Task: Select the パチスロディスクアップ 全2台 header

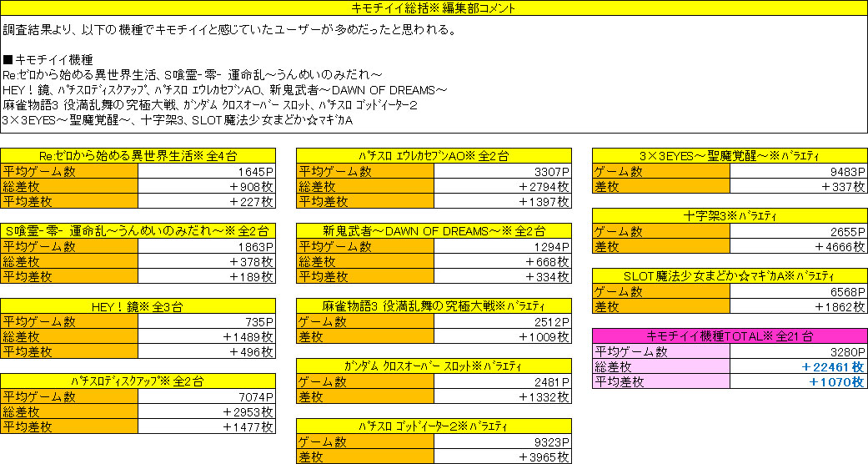Action: (138, 381)
